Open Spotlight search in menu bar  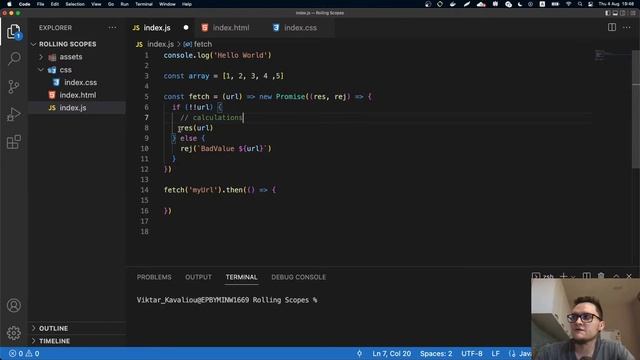580,4
